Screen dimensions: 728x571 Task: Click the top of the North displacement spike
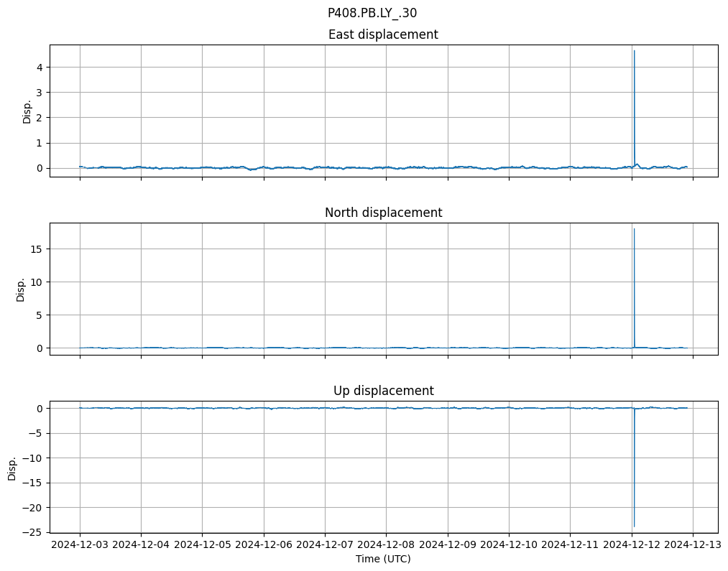click(x=634, y=229)
